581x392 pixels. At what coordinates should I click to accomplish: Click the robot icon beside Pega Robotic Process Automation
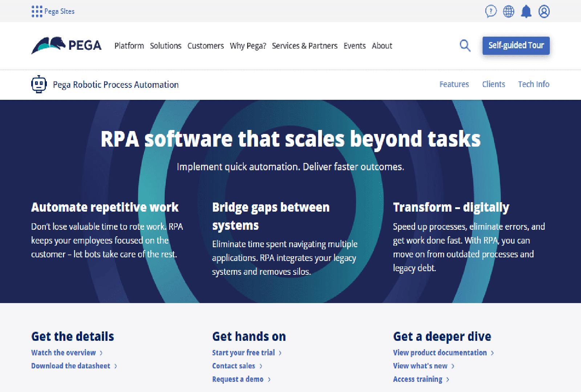pyautogui.click(x=39, y=85)
